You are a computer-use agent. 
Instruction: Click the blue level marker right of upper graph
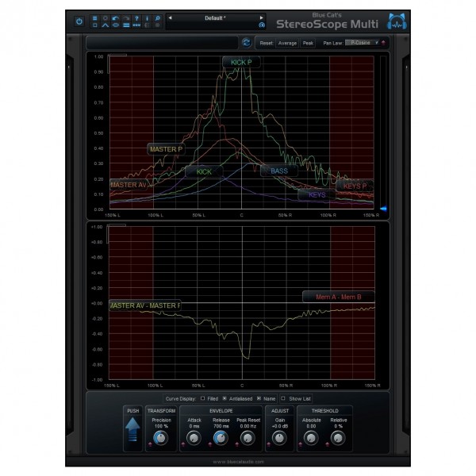pyautogui.click(x=383, y=209)
